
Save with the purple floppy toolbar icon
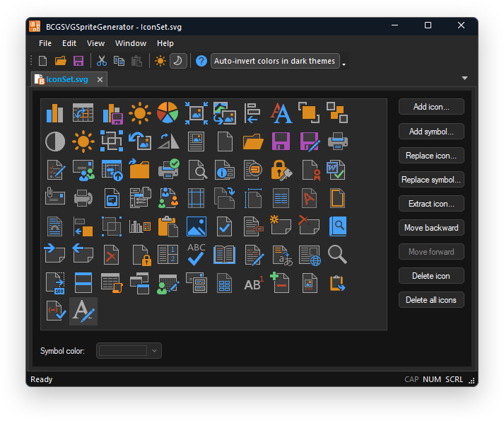tap(78, 61)
